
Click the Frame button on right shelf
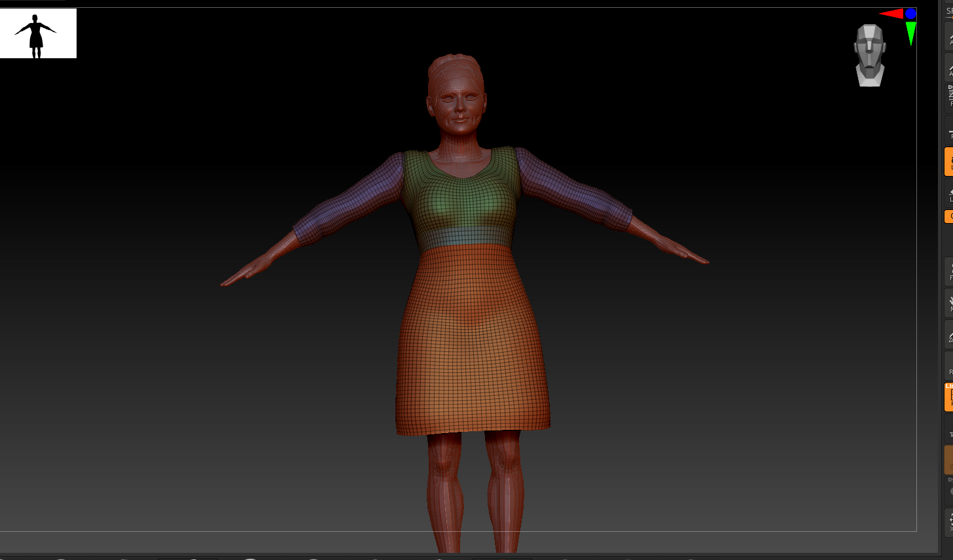coord(949,271)
